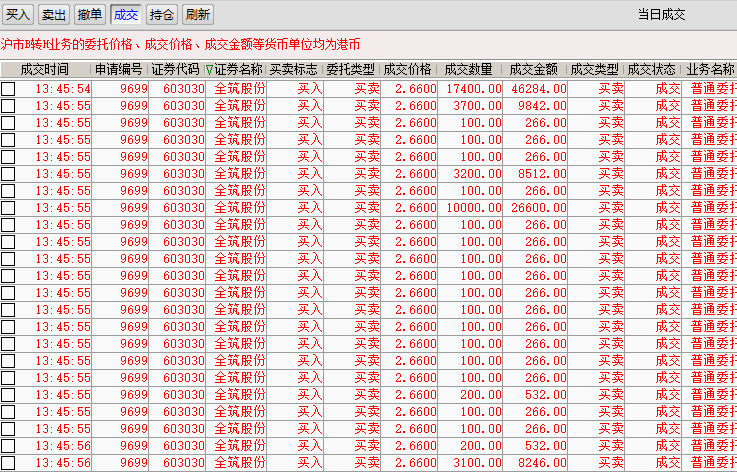The width and height of the screenshot is (737, 472).
Task: Sort by 申请编号 column header
Action: coord(119,70)
